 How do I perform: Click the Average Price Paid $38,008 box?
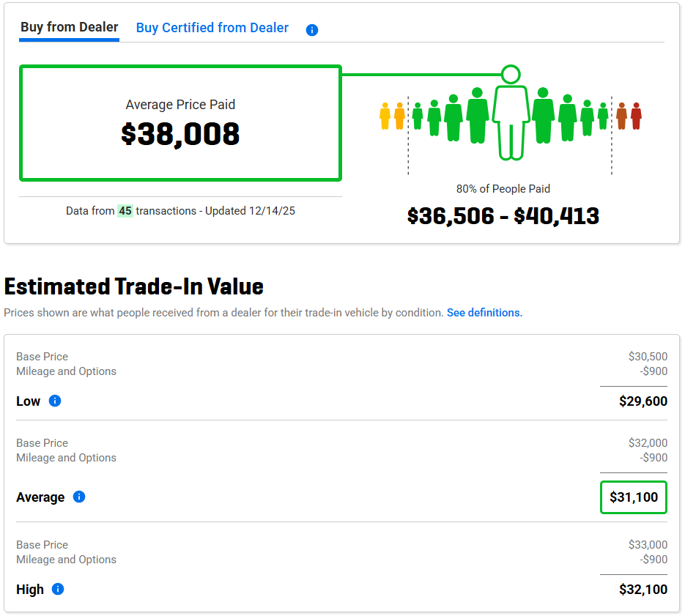point(180,123)
